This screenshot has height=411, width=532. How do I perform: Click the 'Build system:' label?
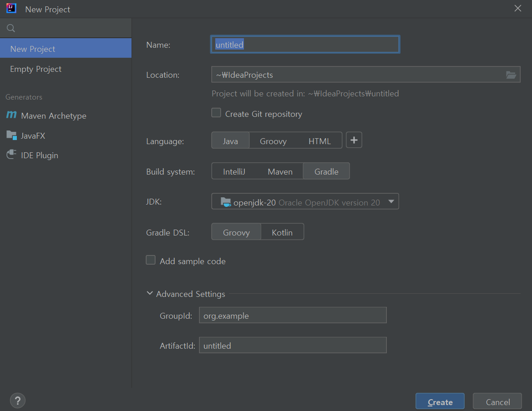pos(170,172)
